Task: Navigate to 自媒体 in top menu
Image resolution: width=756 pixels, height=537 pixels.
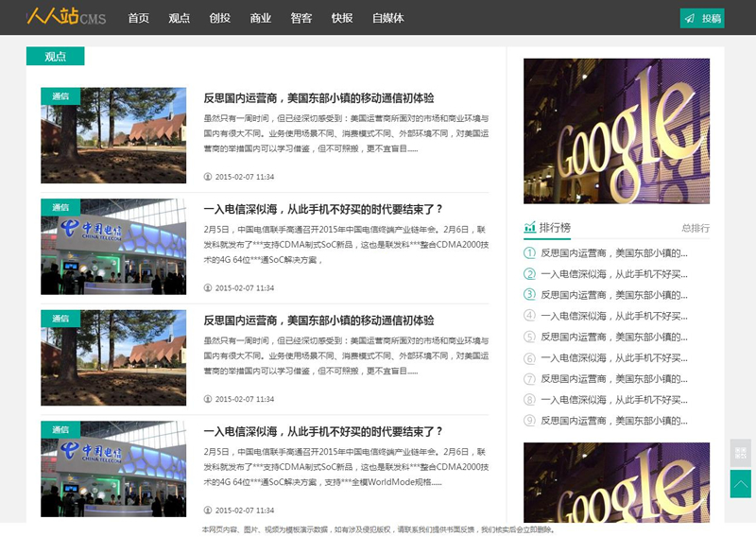Action: tap(388, 18)
